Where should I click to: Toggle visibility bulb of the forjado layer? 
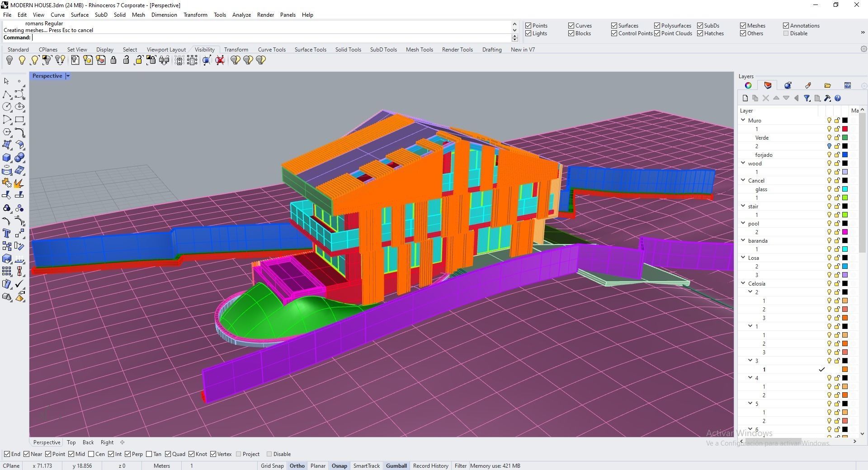(x=829, y=155)
